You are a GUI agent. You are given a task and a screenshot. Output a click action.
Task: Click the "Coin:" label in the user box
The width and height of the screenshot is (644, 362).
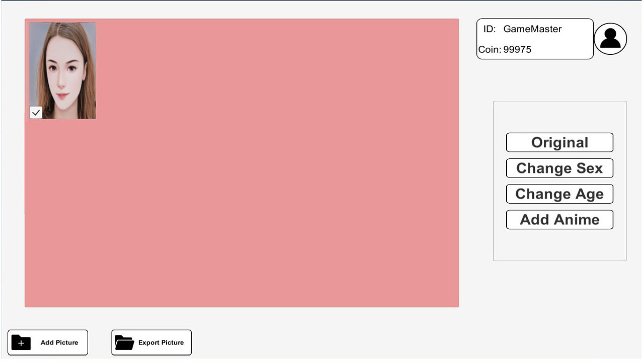click(490, 49)
